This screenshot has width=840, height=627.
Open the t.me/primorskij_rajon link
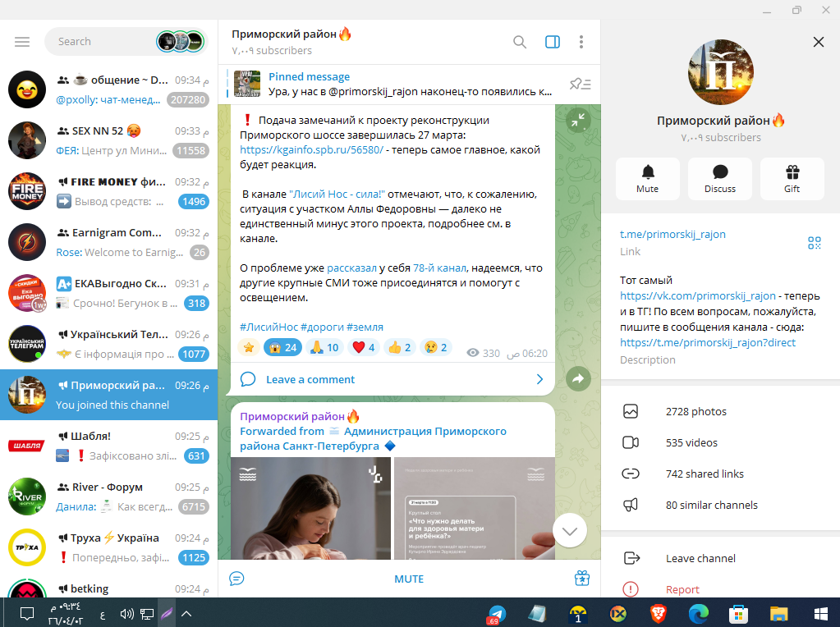[x=672, y=234]
